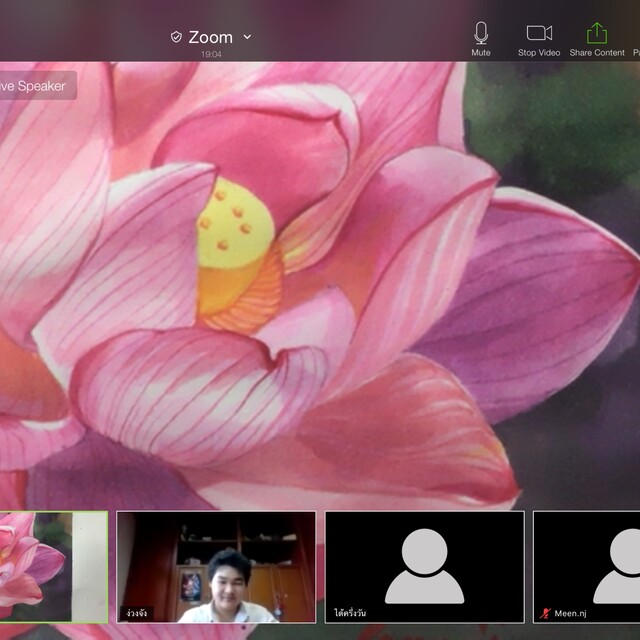
Task: Mute the microphone
Action: 481,39
